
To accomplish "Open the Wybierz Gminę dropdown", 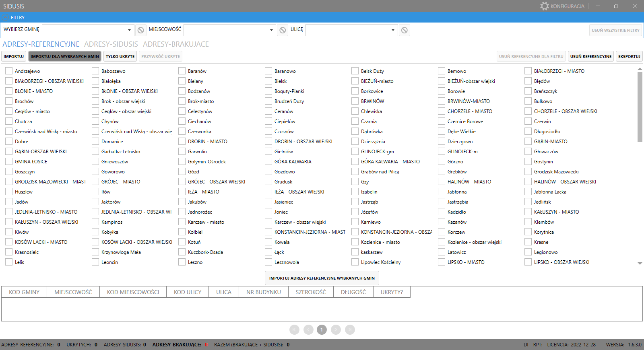I will click(x=129, y=30).
